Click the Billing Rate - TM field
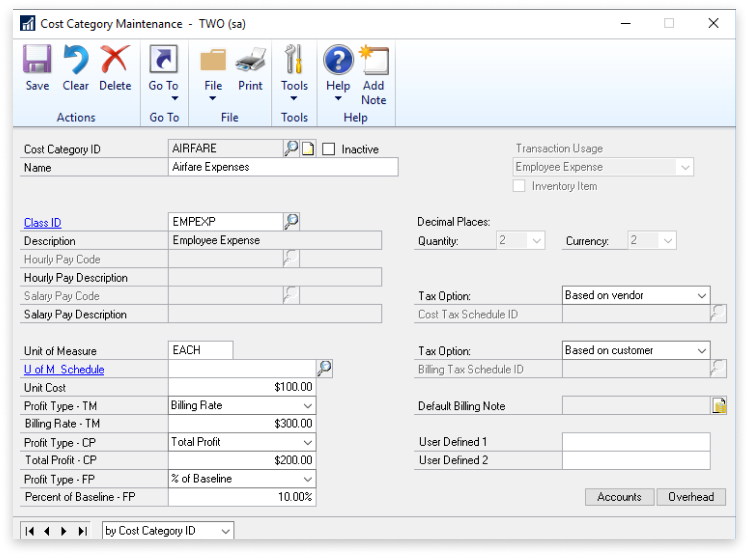The image size is (749, 556). [x=242, y=423]
